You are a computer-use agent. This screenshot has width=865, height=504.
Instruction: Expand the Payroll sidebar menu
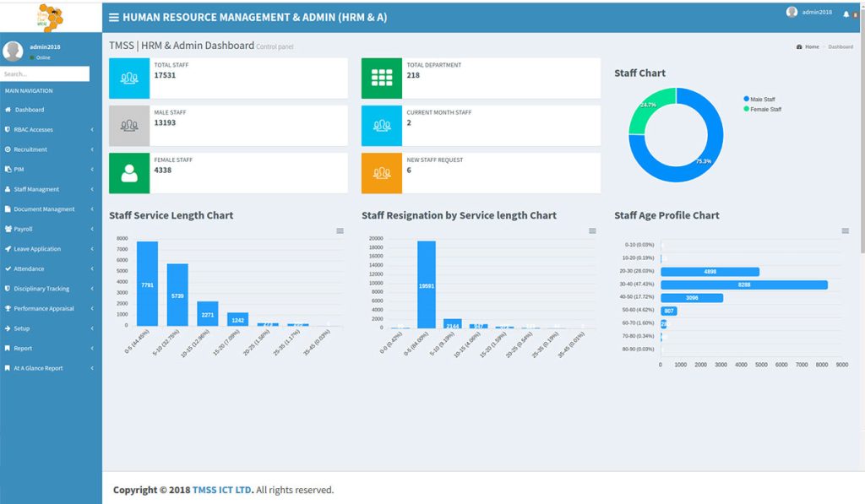pyautogui.click(x=49, y=229)
